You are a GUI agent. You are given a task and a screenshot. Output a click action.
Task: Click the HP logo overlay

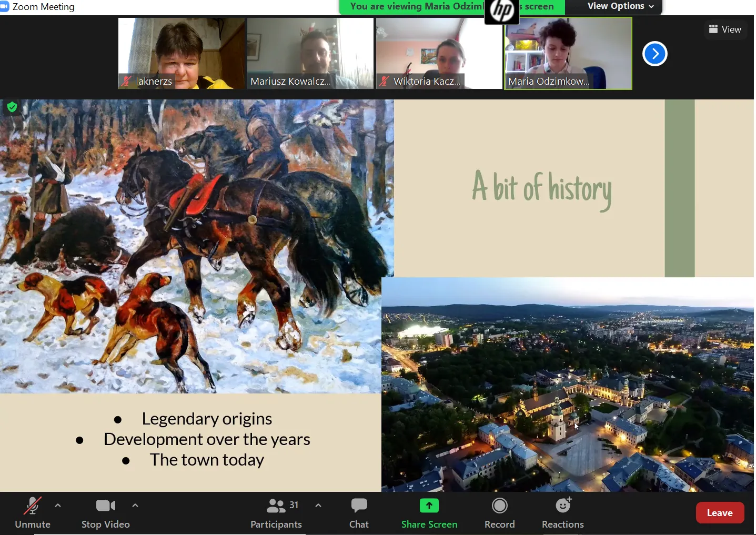click(502, 12)
